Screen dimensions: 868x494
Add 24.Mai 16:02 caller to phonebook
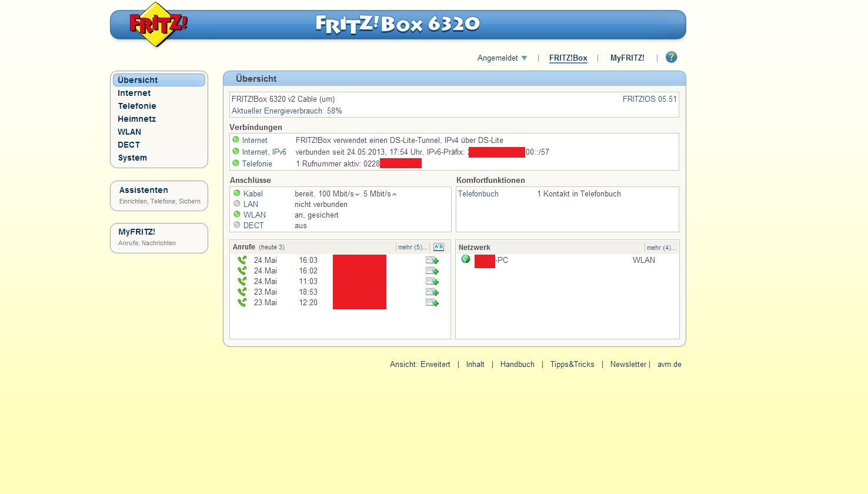coord(432,271)
